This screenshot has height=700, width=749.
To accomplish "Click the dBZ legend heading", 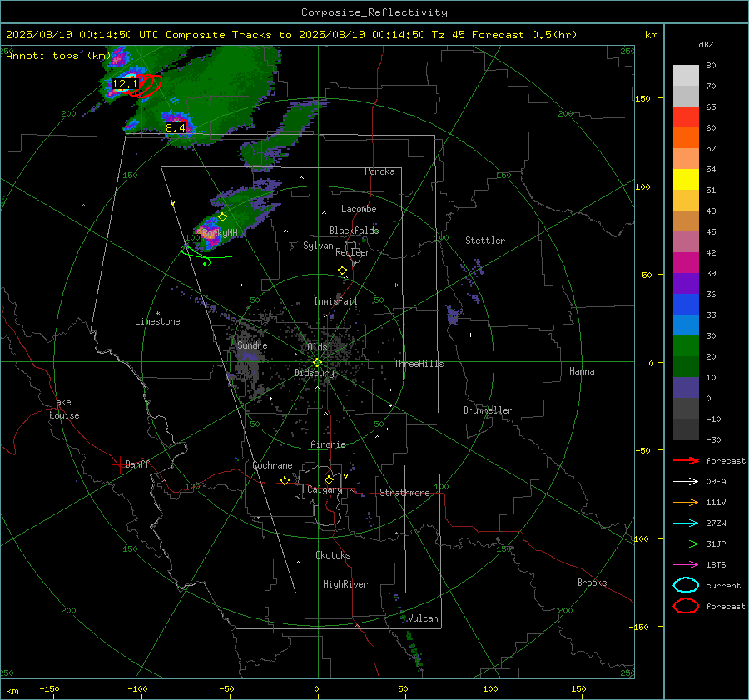I will pos(706,44).
